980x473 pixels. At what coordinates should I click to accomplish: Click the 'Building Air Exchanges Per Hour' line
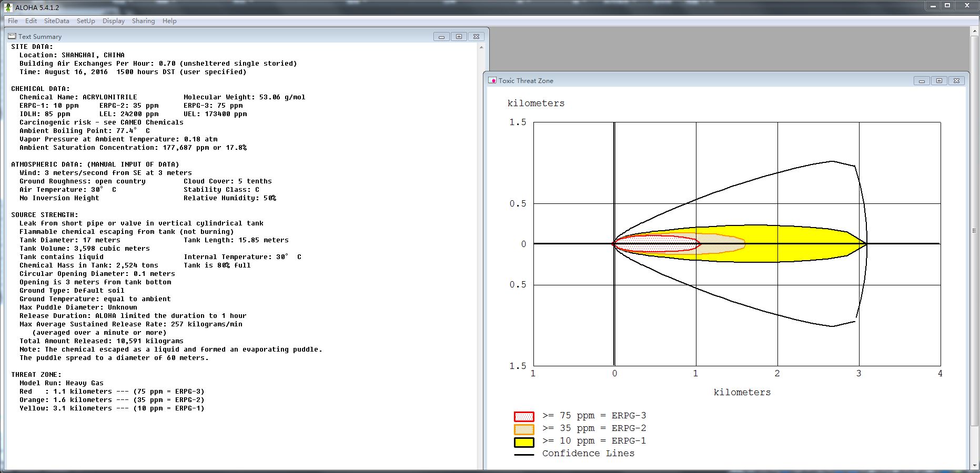[x=158, y=64]
